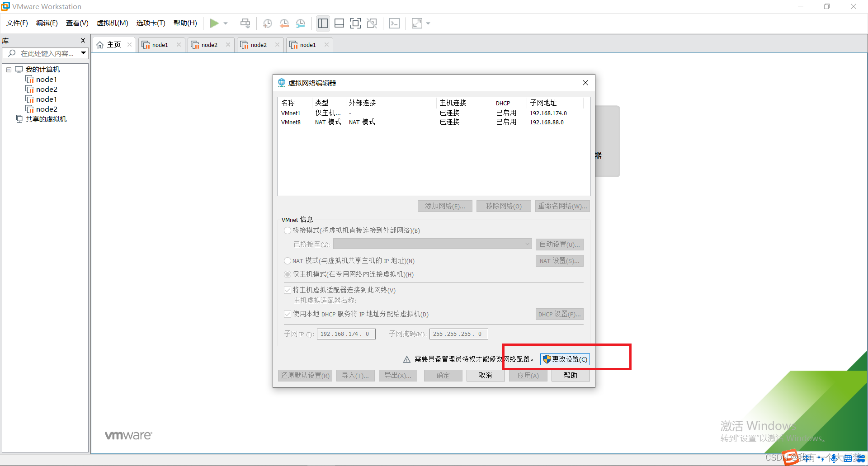868x466 pixels.
Task: Open the 已桥接至 combo box
Action: coord(433,244)
